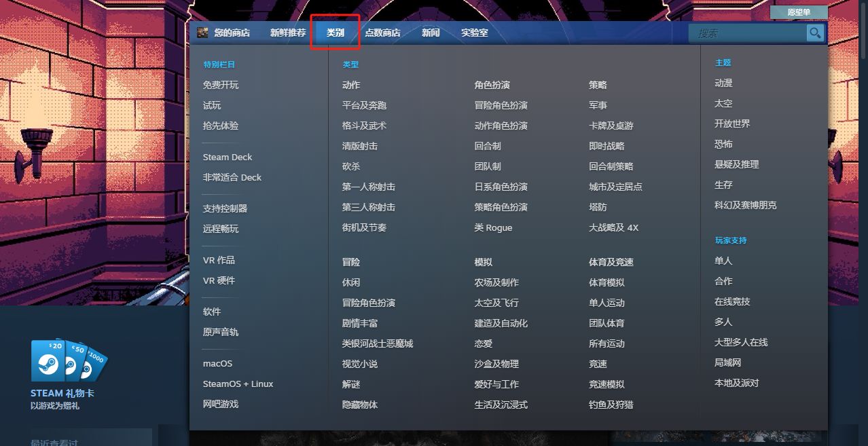
Task: Open SteamOS + Linux link
Action: 238,384
